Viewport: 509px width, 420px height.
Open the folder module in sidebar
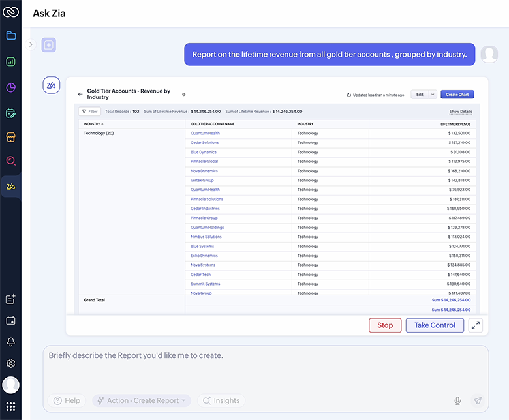click(10, 35)
